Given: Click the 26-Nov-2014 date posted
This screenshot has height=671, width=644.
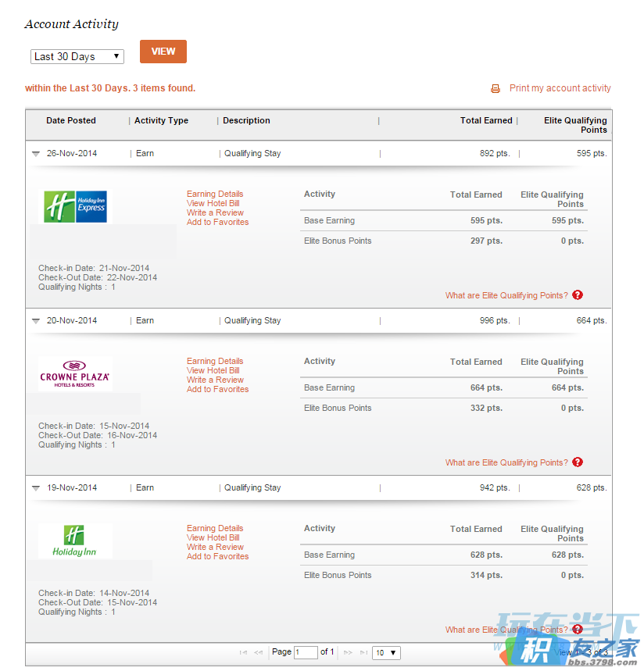Looking at the screenshot, I should [72, 154].
